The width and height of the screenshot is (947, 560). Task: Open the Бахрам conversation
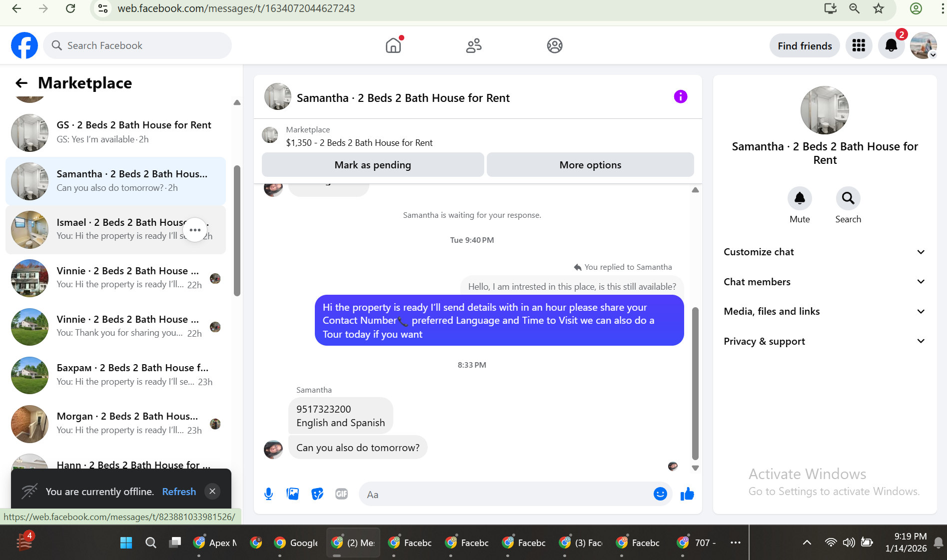115,375
